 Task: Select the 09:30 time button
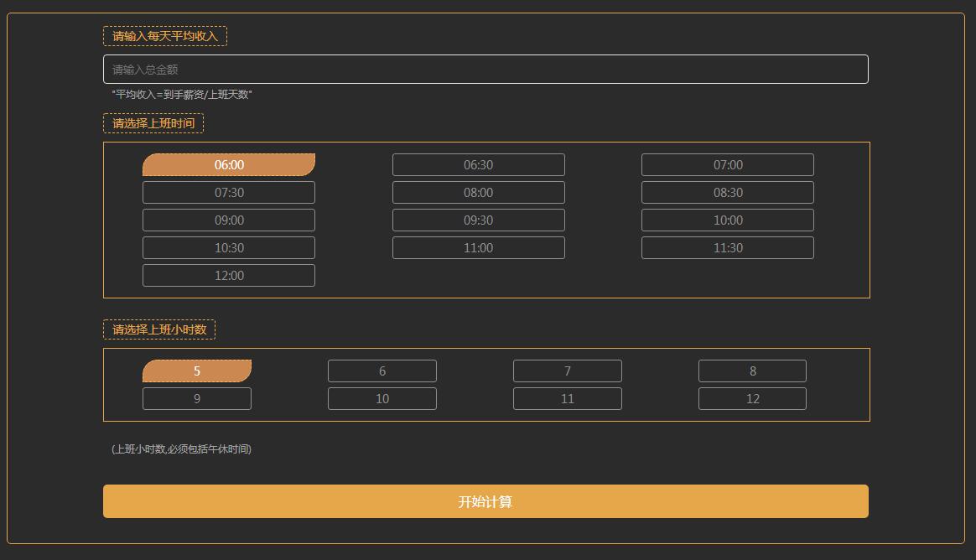click(478, 220)
